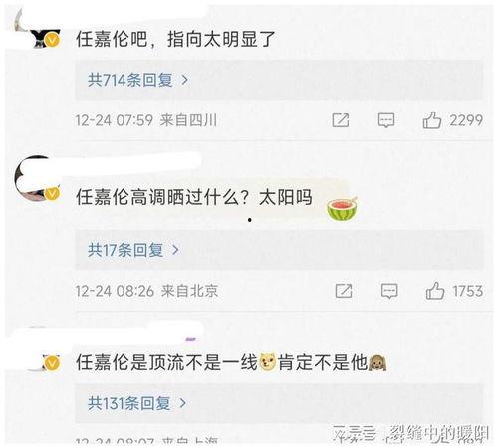
Task: Tap the repost icon on the 08:26 Beijing comment
Action: pos(344,291)
